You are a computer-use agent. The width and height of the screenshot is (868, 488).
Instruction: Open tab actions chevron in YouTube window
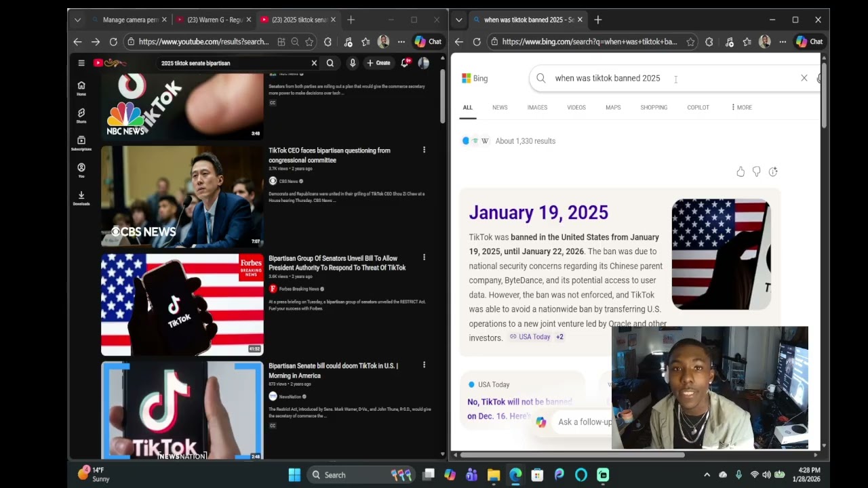77,20
